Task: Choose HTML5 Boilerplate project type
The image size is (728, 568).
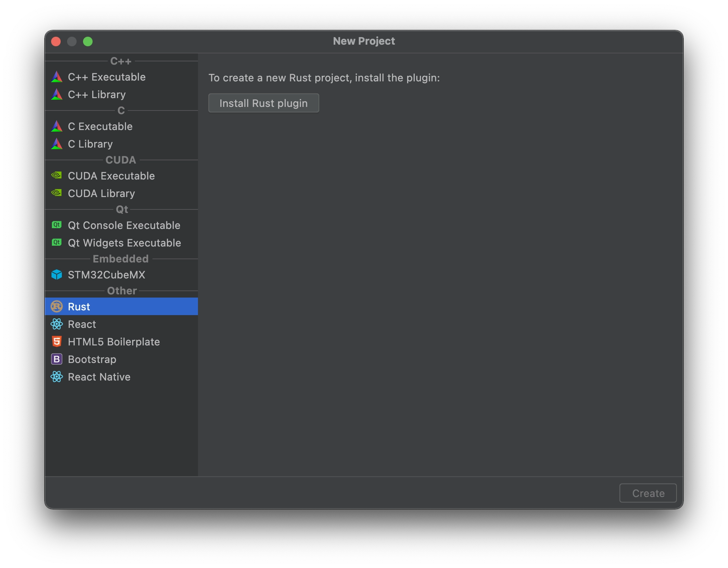Action: [121, 342]
